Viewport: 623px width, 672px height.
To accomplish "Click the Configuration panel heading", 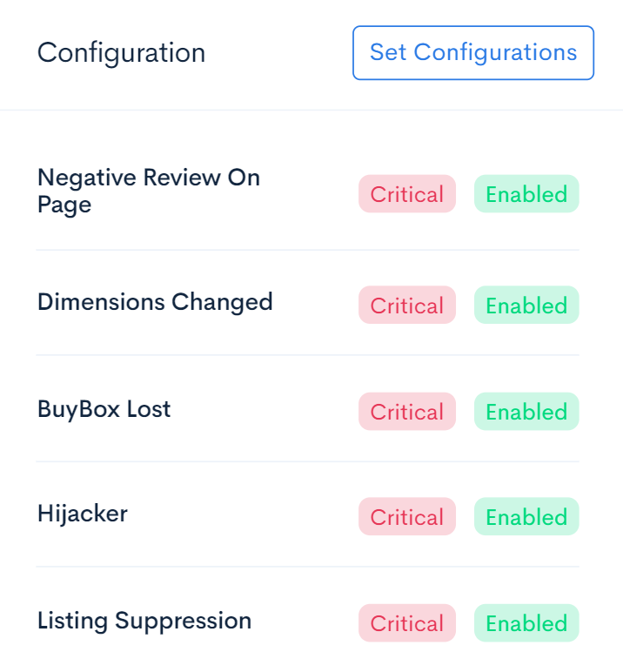I will click(x=121, y=53).
